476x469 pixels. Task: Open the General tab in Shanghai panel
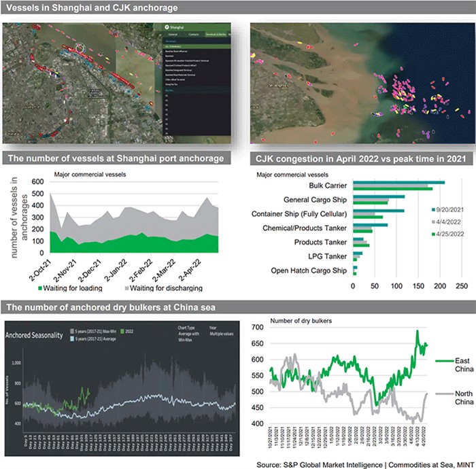[173, 33]
